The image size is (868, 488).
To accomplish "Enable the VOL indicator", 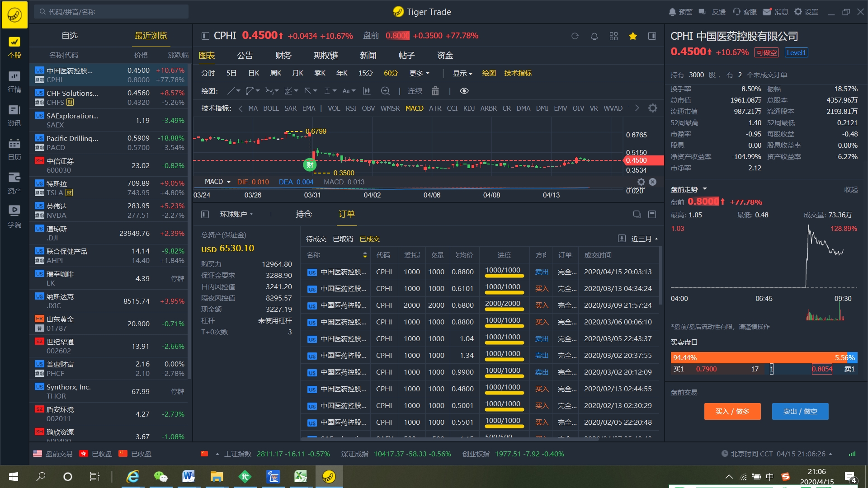I will 334,108.
